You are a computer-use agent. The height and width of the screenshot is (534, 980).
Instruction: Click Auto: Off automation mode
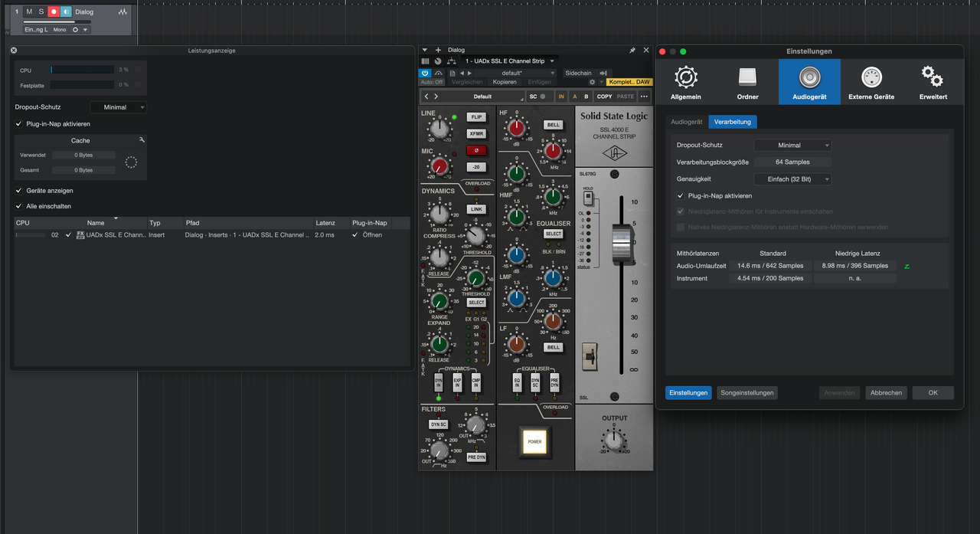point(433,82)
